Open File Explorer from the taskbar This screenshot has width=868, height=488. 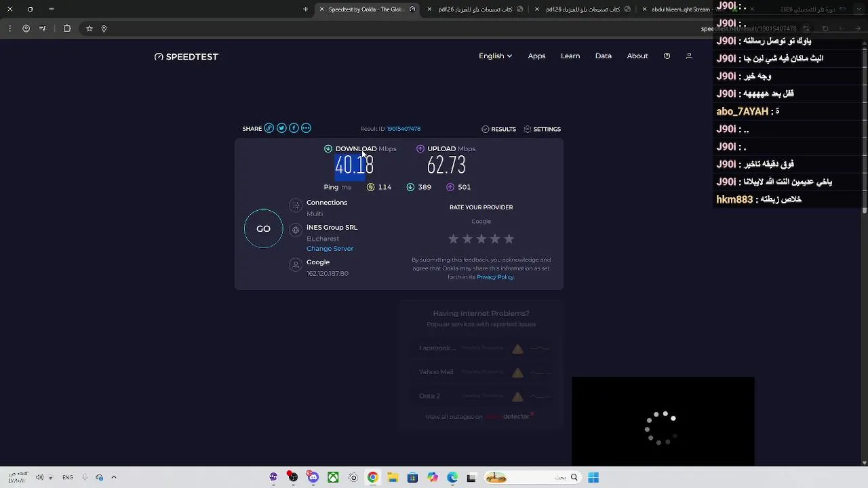(x=393, y=477)
